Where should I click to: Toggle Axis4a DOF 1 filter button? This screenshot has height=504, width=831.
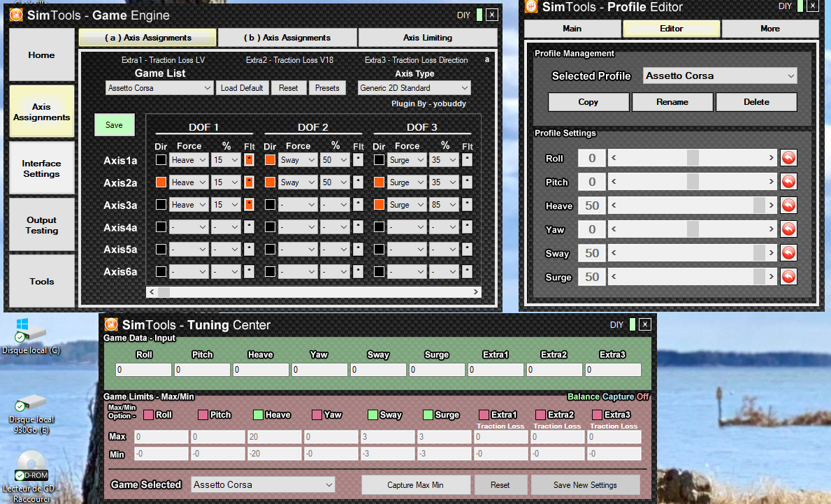point(249,226)
